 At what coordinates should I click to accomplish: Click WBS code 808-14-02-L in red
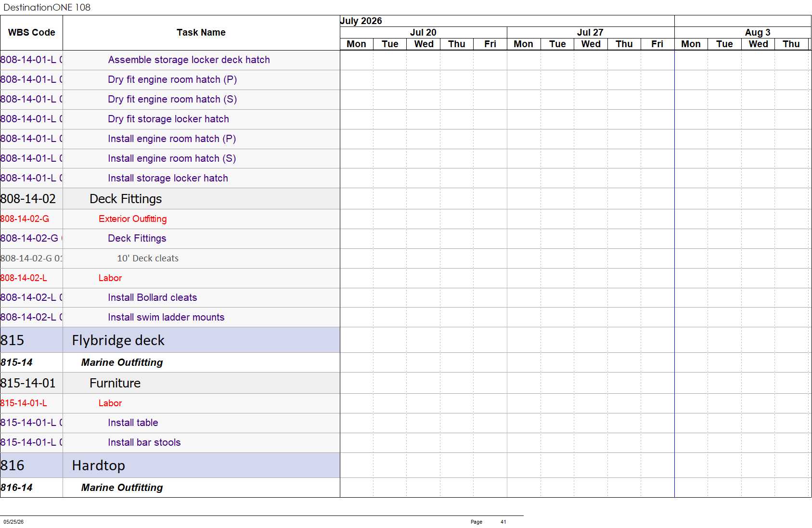[24, 278]
